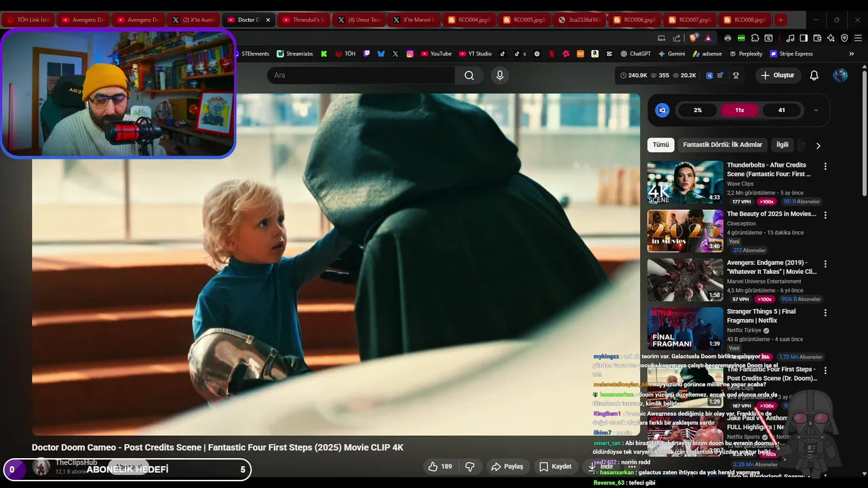
Task: Like the Doctor Doom video
Action: tap(439, 466)
